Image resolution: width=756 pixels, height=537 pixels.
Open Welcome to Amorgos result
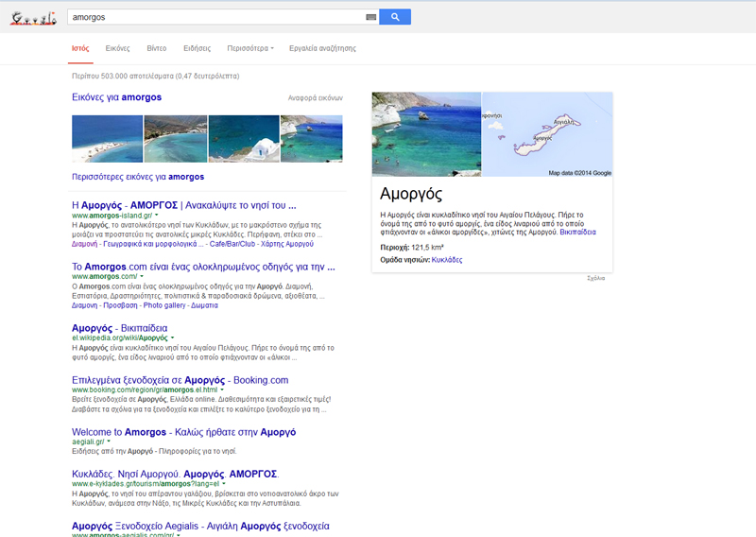point(183,432)
